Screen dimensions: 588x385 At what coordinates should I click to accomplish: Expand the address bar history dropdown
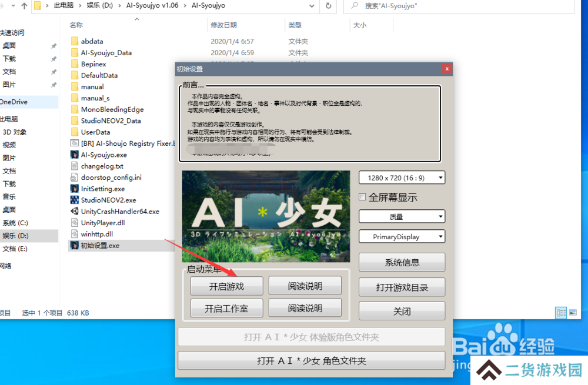312,6
